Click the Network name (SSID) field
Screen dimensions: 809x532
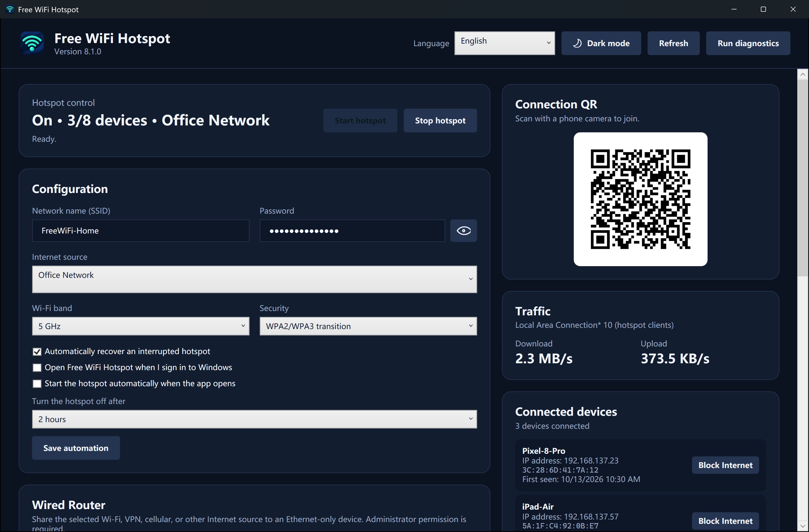141,231
